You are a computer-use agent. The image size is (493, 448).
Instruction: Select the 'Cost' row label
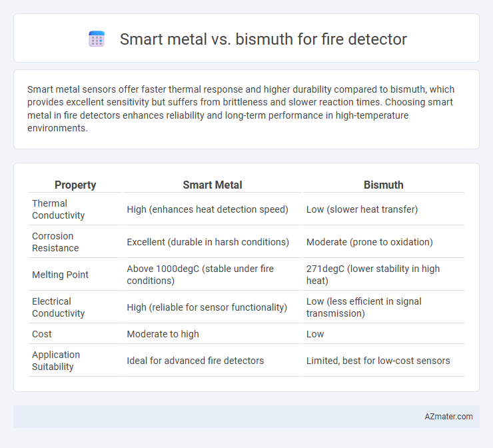(x=42, y=334)
